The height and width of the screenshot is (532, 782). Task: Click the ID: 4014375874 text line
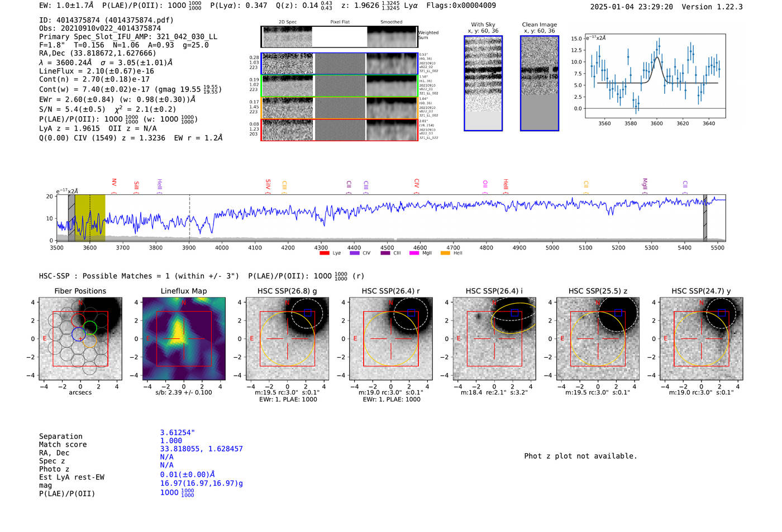coord(106,20)
